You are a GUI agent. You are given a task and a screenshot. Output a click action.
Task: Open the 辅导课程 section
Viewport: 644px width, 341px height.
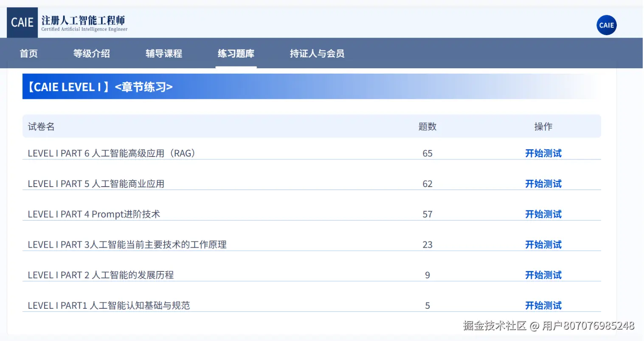click(x=163, y=53)
